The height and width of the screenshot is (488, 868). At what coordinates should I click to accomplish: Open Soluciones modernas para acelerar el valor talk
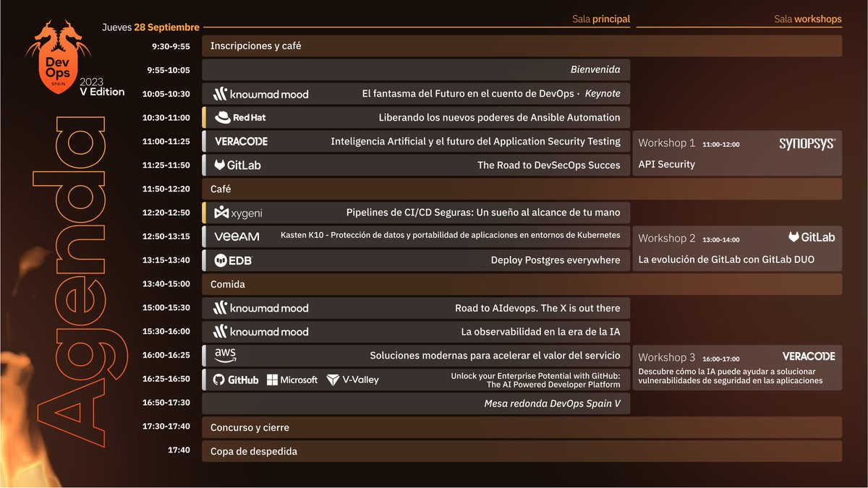pyautogui.click(x=495, y=356)
